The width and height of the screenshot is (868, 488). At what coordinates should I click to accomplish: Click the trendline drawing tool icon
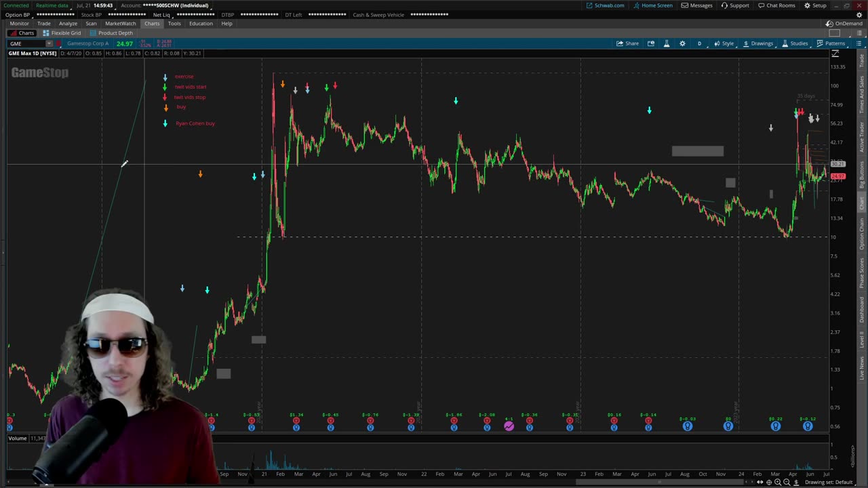[x=835, y=54]
